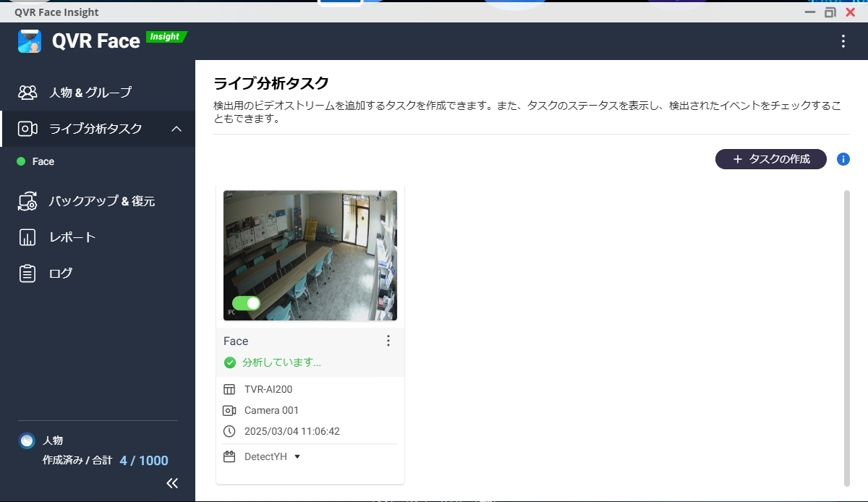868x502 pixels.
Task: Collapse the sidebar with the double chevron
Action: (x=172, y=483)
